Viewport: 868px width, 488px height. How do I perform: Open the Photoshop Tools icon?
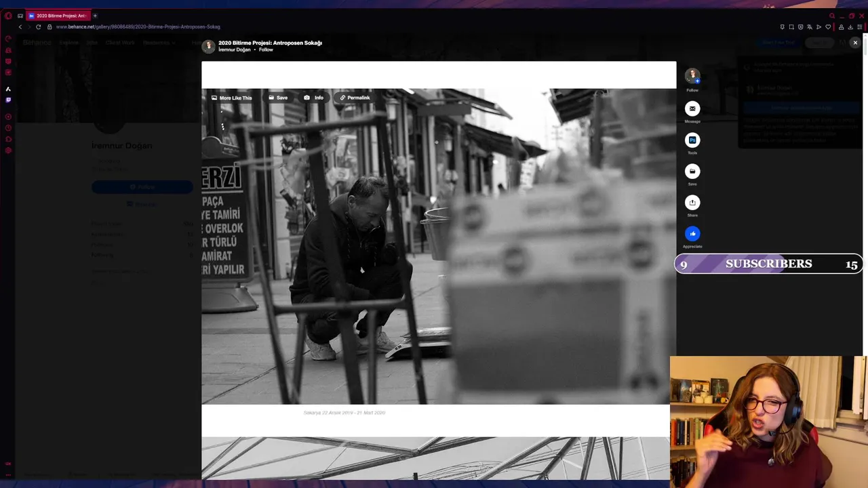pos(692,140)
